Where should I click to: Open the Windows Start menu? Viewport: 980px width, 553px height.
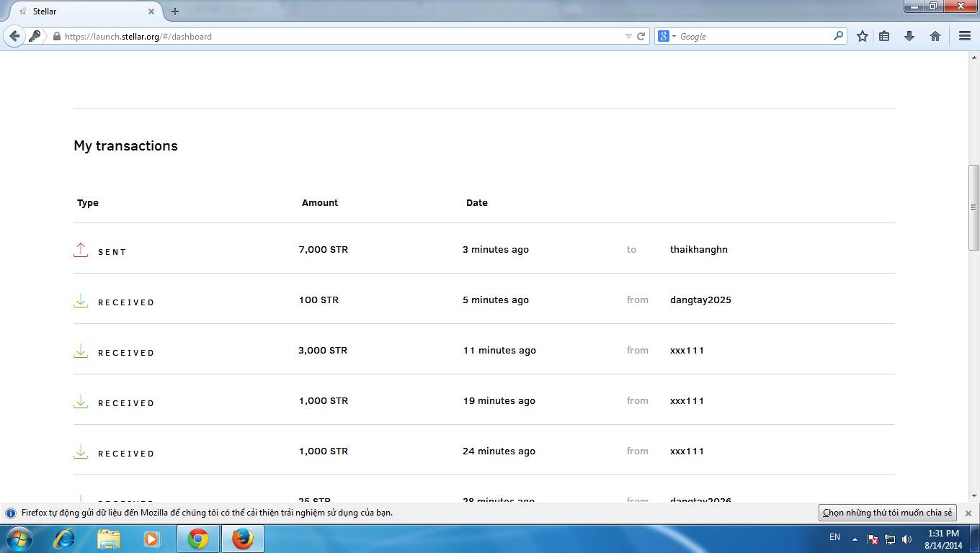19,539
